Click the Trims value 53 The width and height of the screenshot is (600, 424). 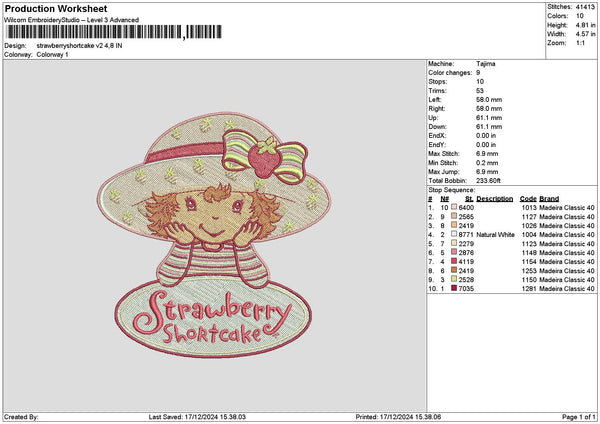(480, 91)
